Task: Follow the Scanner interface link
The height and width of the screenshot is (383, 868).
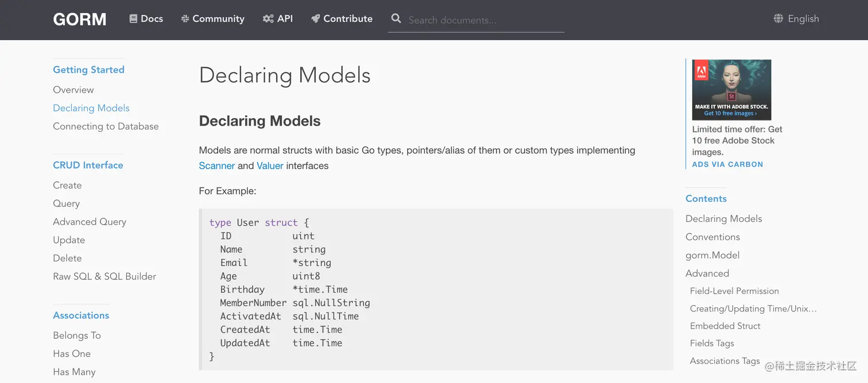Action: tap(217, 166)
